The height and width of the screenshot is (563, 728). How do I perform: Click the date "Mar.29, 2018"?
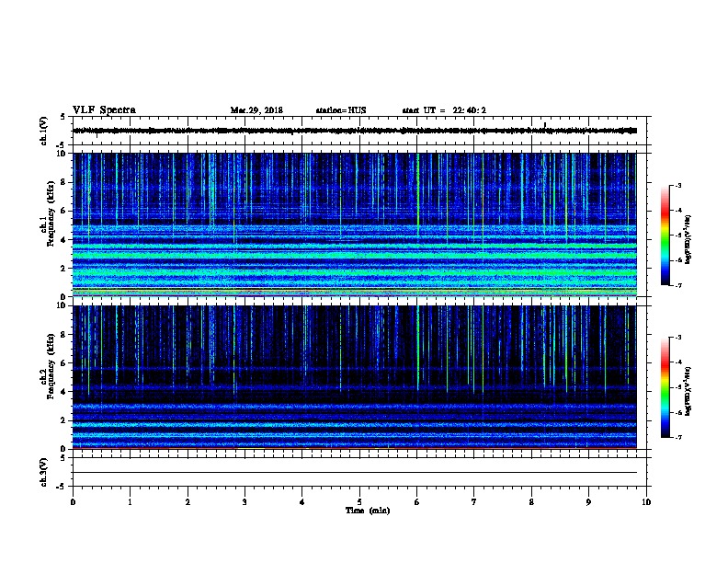point(256,110)
